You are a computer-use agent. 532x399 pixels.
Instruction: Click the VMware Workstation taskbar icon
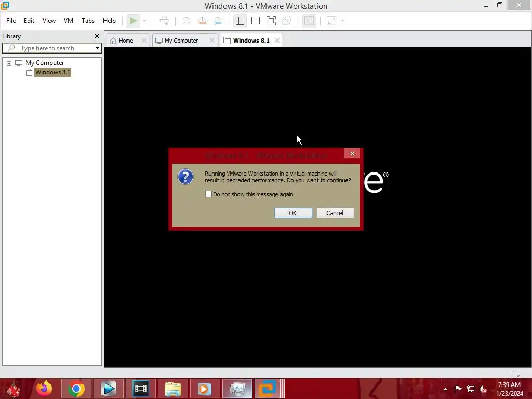268,389
